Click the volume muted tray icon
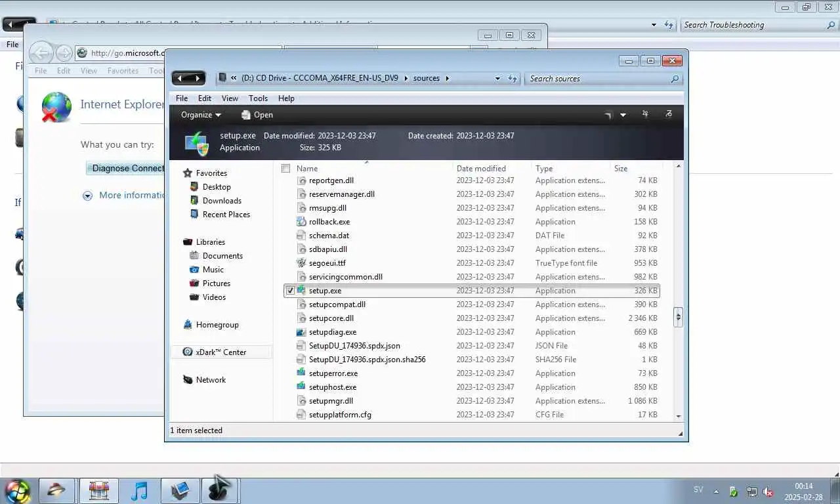The image size is (840, 504). [768, 492]
